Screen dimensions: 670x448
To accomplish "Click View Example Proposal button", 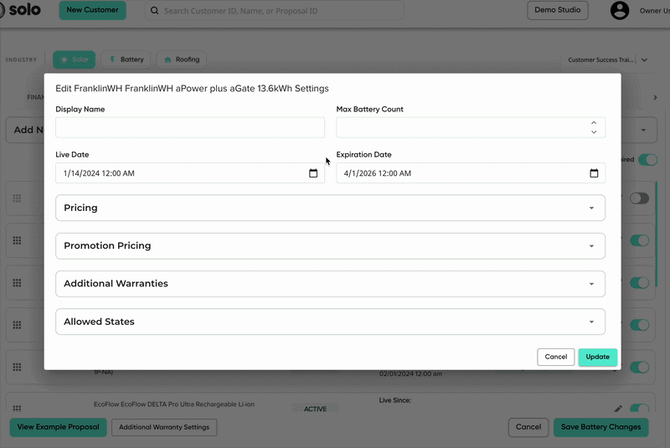I will (58, 427).
